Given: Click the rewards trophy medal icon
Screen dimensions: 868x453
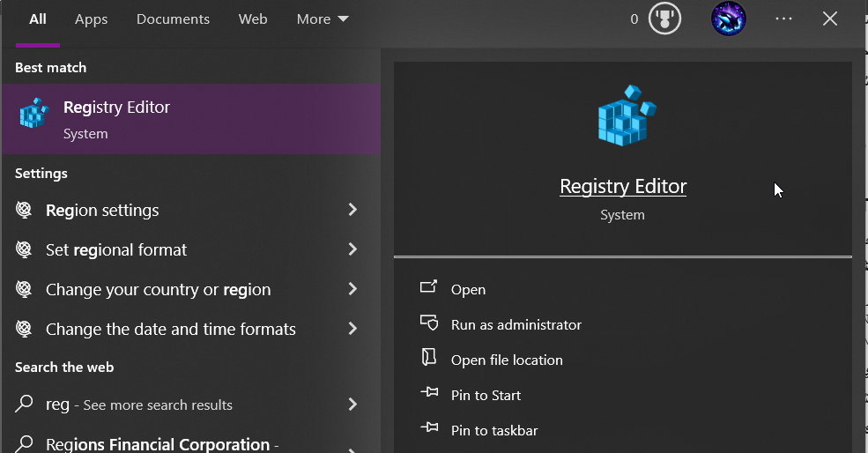Looking at the screenshot, I should [664, 19].
